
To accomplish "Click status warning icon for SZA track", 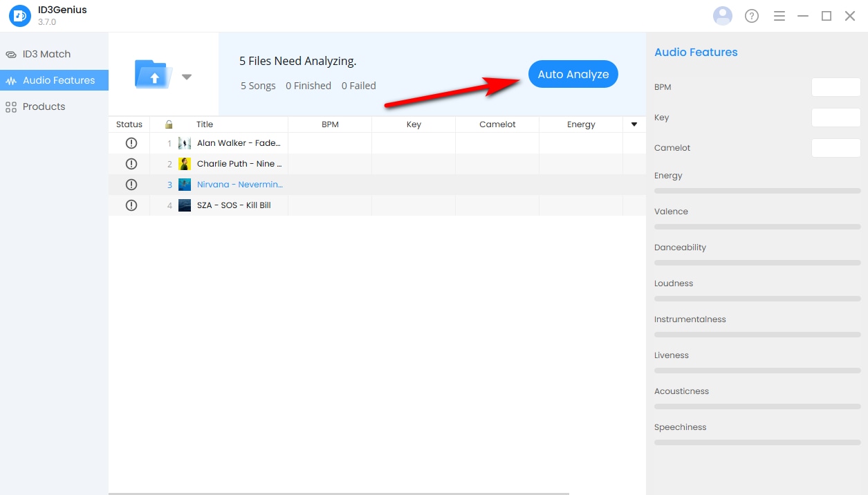I will [131, 205].
